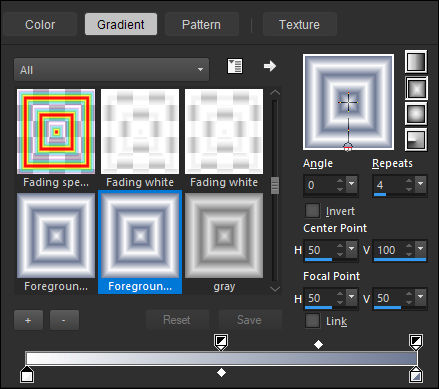Click the Angle input field
439x389 pixels.
click(320, 185)
